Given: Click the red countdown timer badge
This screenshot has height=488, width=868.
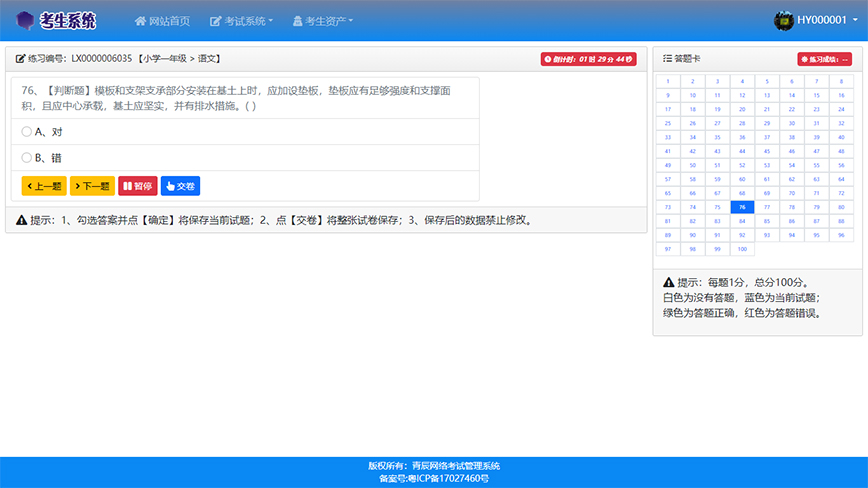Looking at the screenshot, I should point(588,59).
